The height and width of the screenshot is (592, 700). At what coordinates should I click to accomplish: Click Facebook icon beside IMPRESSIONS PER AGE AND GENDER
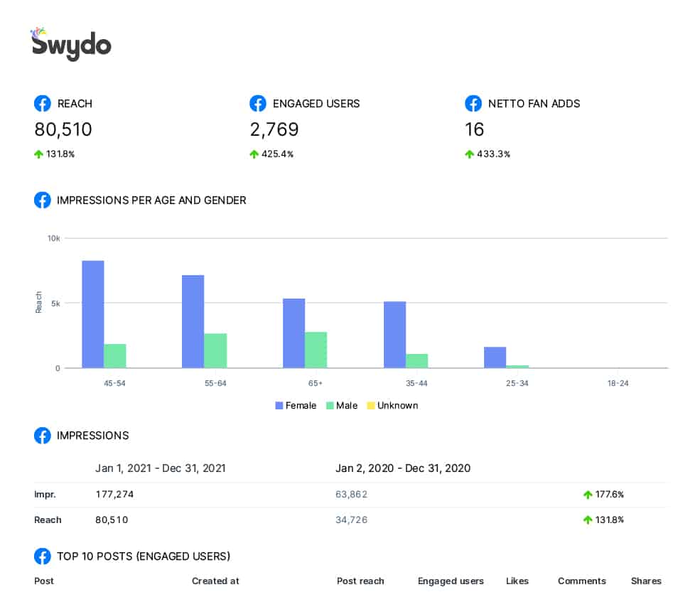click(x=43, y=200)
